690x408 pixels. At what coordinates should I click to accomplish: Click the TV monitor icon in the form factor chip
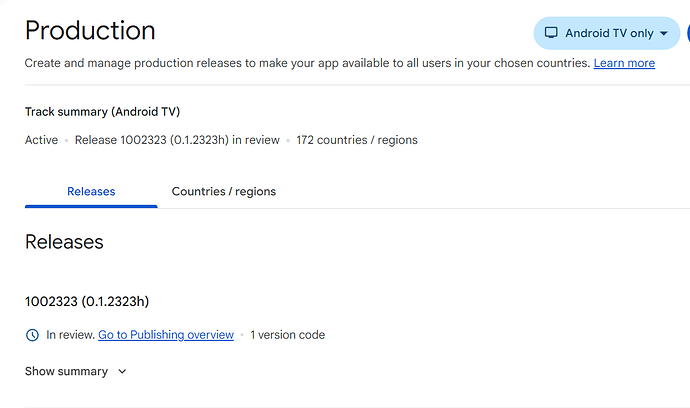point(551,33)
